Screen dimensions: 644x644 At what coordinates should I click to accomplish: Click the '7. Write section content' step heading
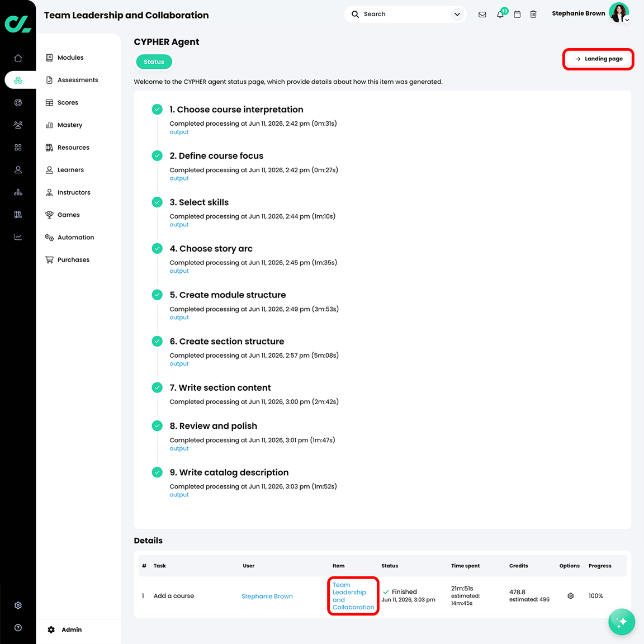220,388
